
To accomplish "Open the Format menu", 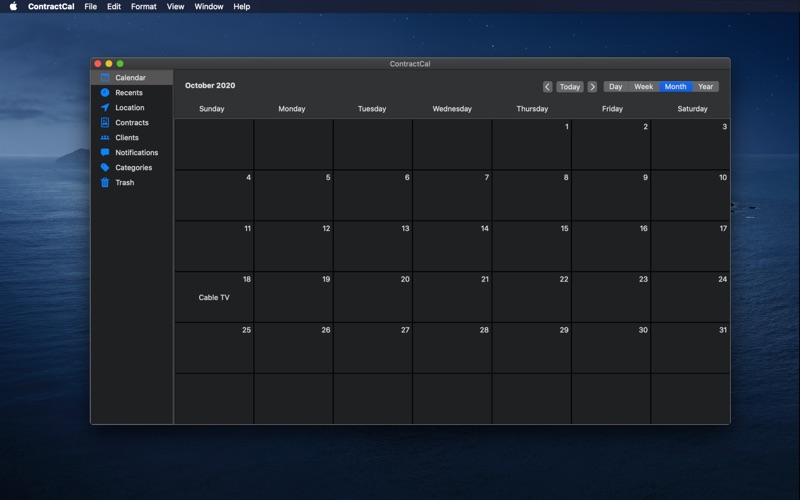I will pos(143,6).
